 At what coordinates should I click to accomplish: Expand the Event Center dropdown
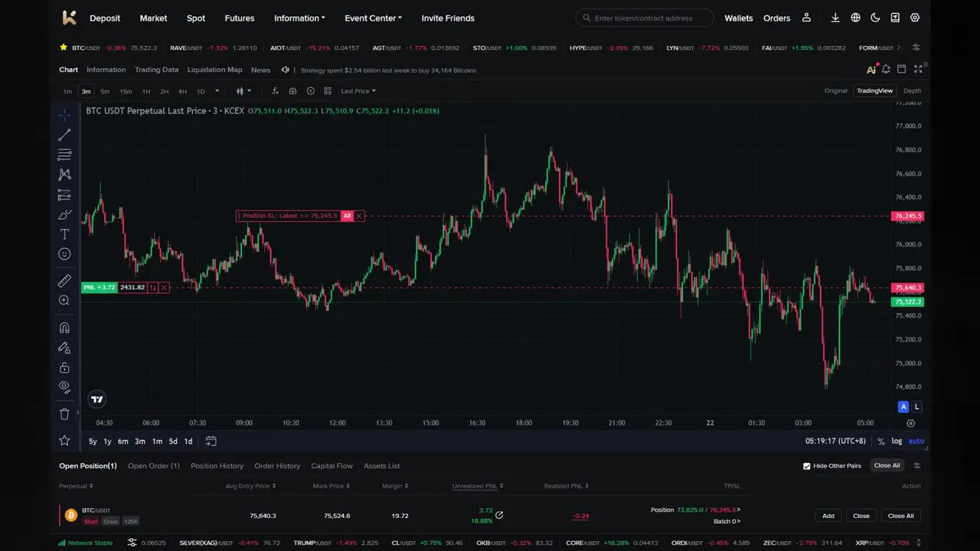pos(373,18)
